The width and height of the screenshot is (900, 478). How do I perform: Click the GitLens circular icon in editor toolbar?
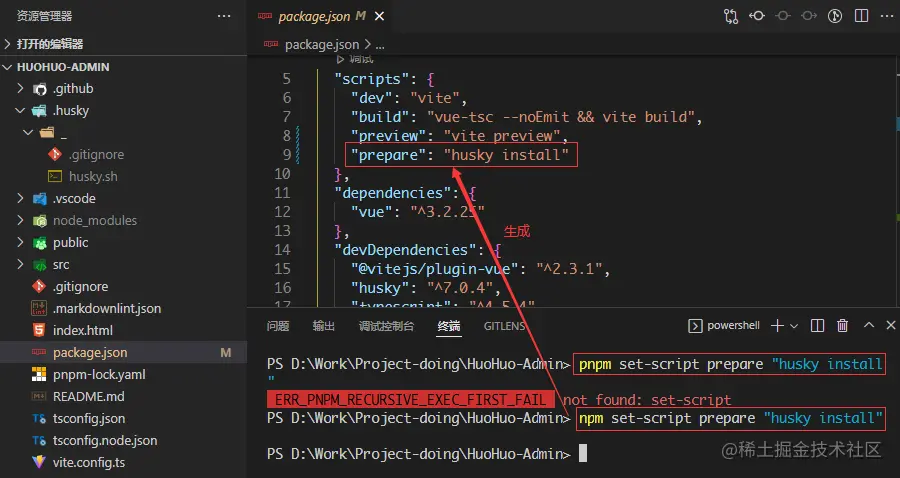[x=835, y=16]
